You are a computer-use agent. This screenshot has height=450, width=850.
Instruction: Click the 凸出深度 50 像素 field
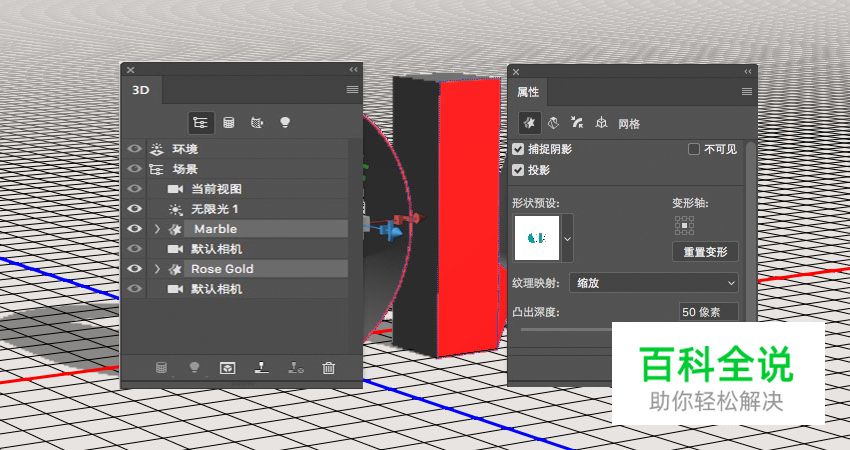(x=709, y=312)
